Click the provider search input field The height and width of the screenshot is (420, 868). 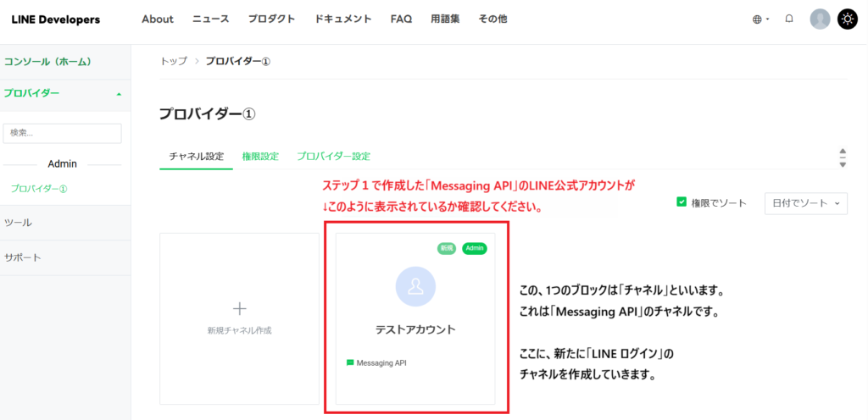click(63, 133)
